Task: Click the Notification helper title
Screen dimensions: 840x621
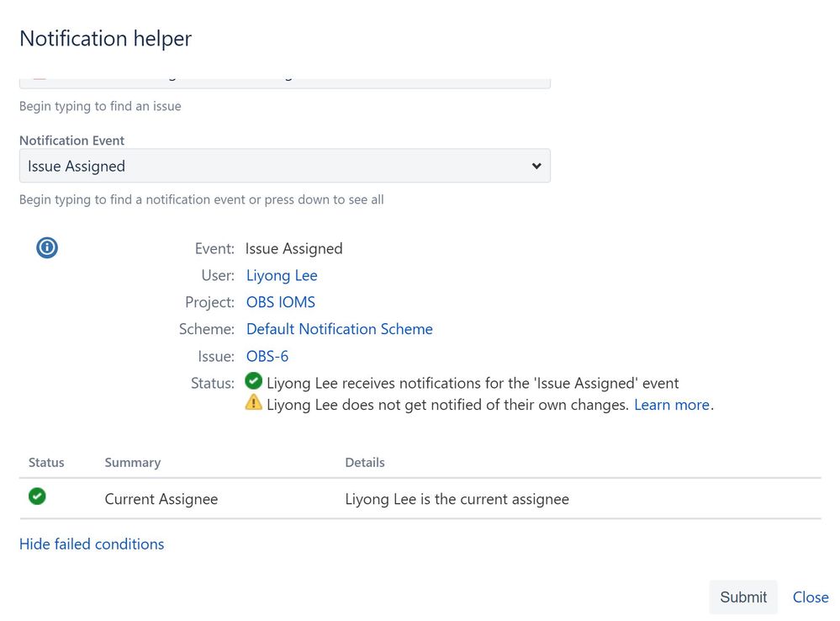Action: [x=106, y=39]
